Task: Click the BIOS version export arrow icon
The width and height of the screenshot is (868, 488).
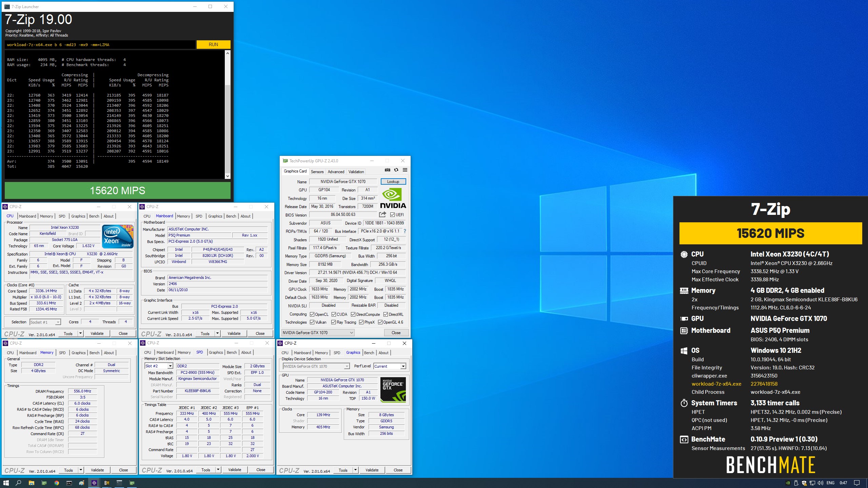Action: 382,215
